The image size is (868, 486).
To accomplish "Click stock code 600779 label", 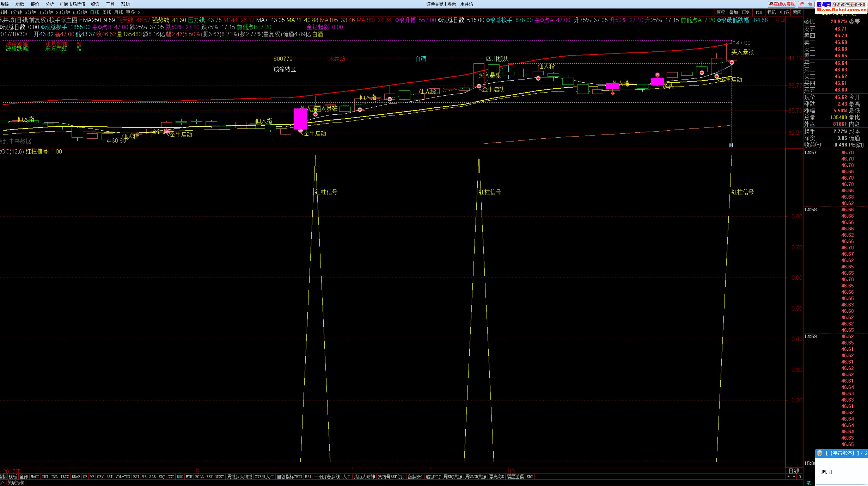I will [x=283, y=58].
